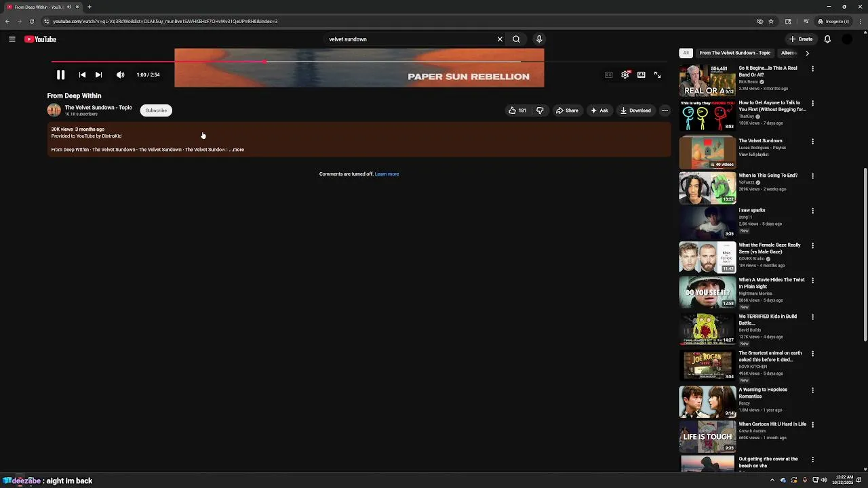Open options for 'When Cartoon Hit U Hard in Life'
The height and width of the screenshot is (488, 868).
tap(812, 425)
